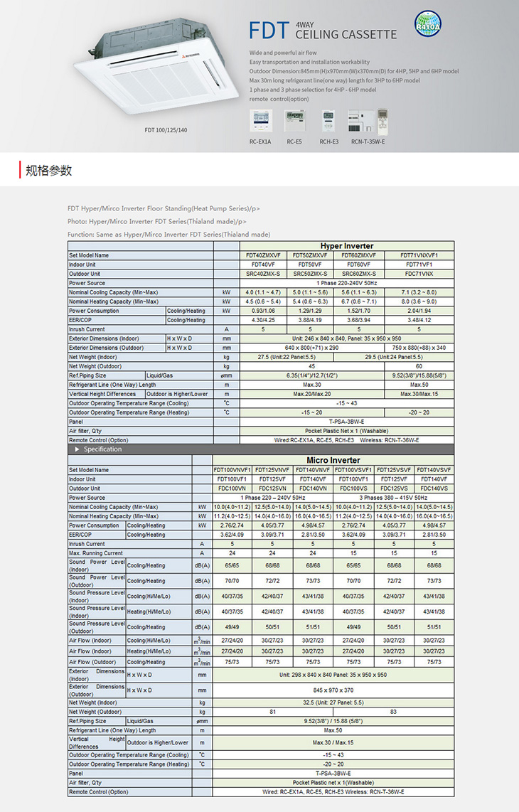Click the '8.0 (3.6 ~ 9.0)' heating capacity cell
The width and height of the screenshot is (519, 812).
(419, 302)
